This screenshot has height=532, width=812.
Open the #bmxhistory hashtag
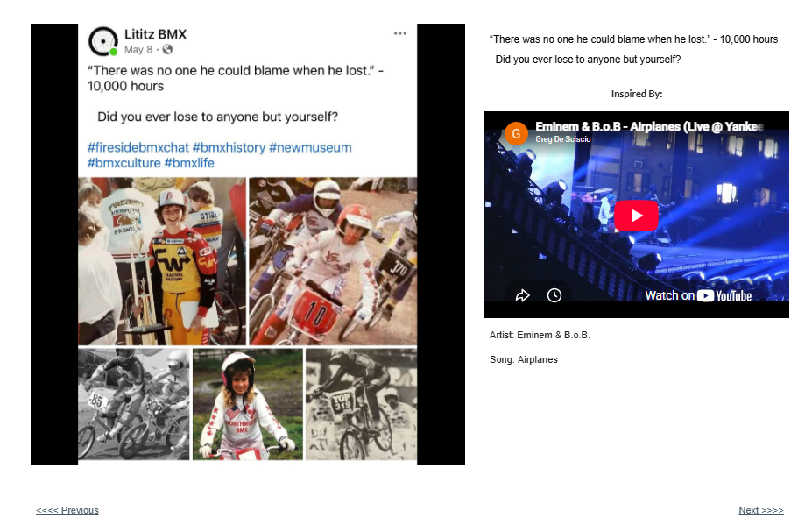pyautogui.click(x=229, y=147)
